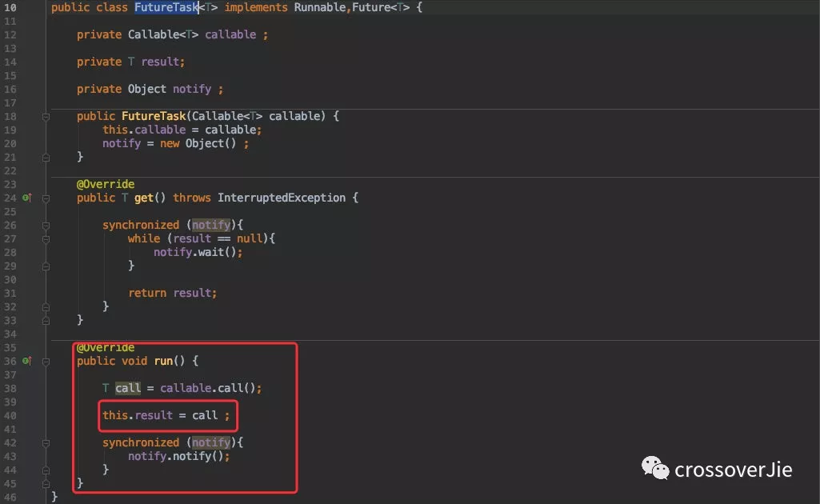
Task: Click the 'return result;' statement
Action: coord(173,293)
